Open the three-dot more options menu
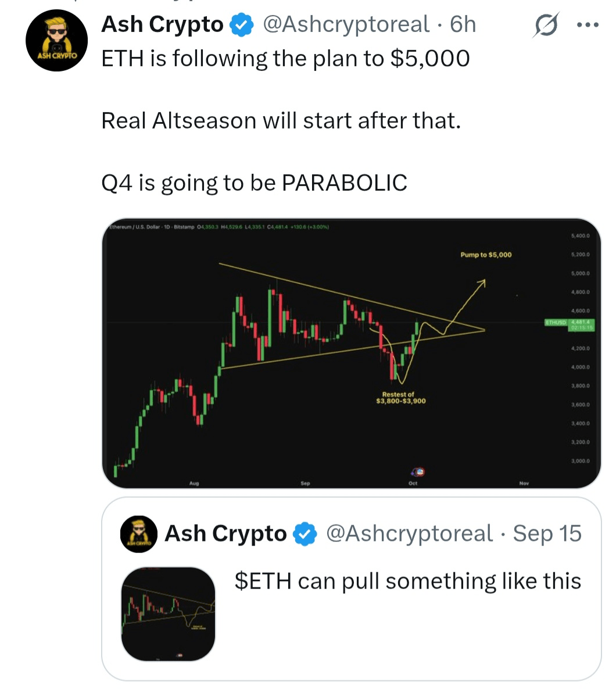 [x=588, y=25]
